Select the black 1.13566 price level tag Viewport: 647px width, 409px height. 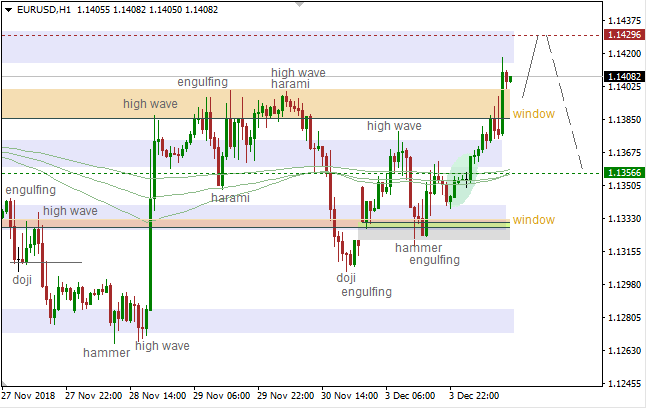[x=623, y=173]
